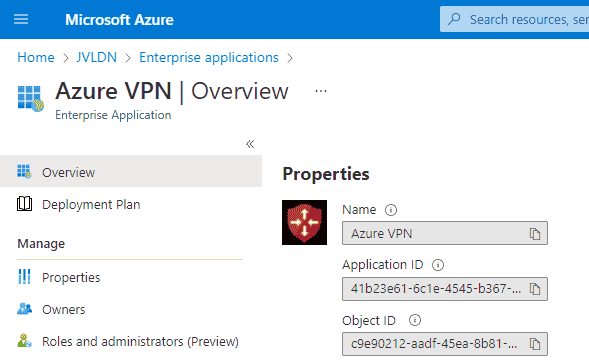Select Overview in the side menu

tap(131, 172)
